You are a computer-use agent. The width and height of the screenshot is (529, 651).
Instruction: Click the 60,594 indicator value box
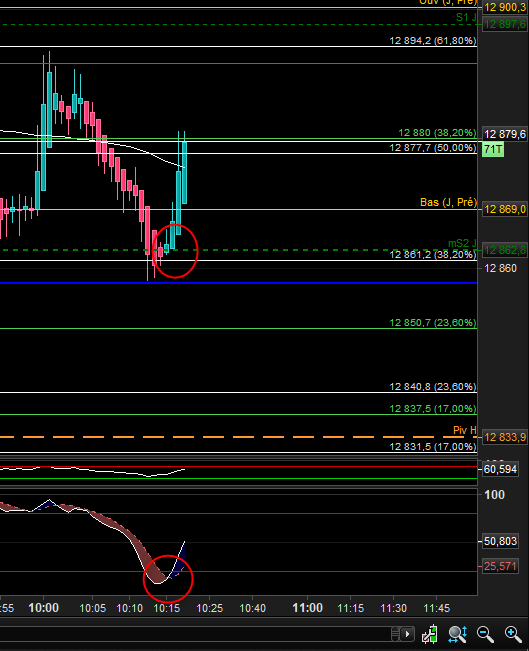coord(500,470)
